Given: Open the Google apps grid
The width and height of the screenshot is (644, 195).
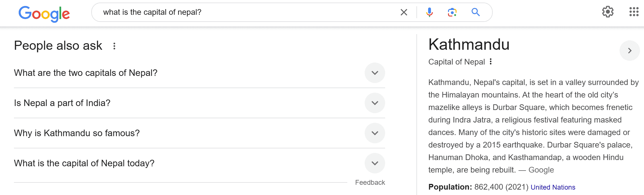Looking at the screenshot, I should [x=634, y=12].
